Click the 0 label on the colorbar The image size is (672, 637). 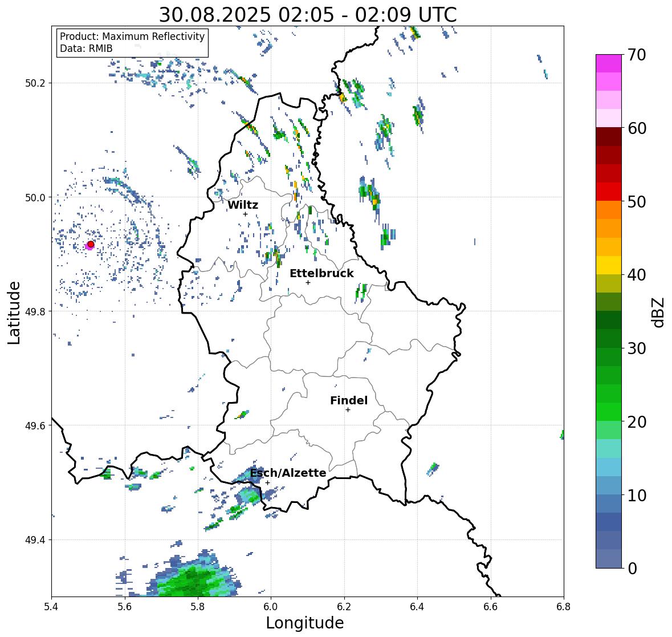632,569
